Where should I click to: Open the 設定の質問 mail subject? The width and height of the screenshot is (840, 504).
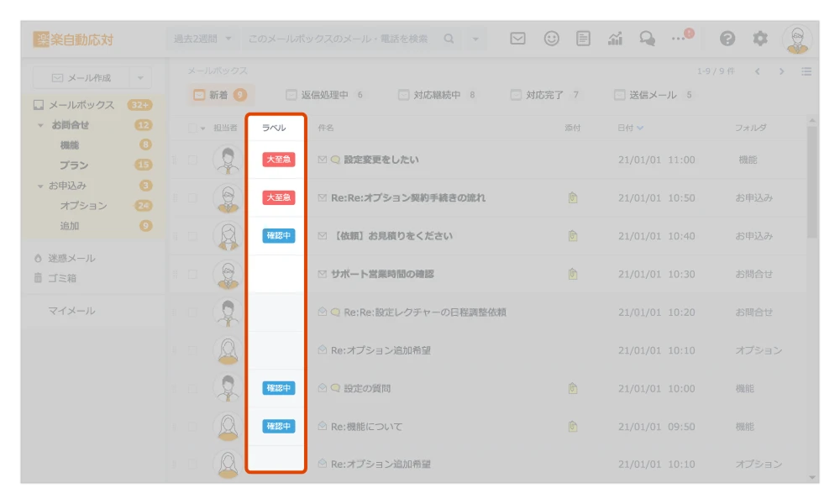(x=367, y=388)
